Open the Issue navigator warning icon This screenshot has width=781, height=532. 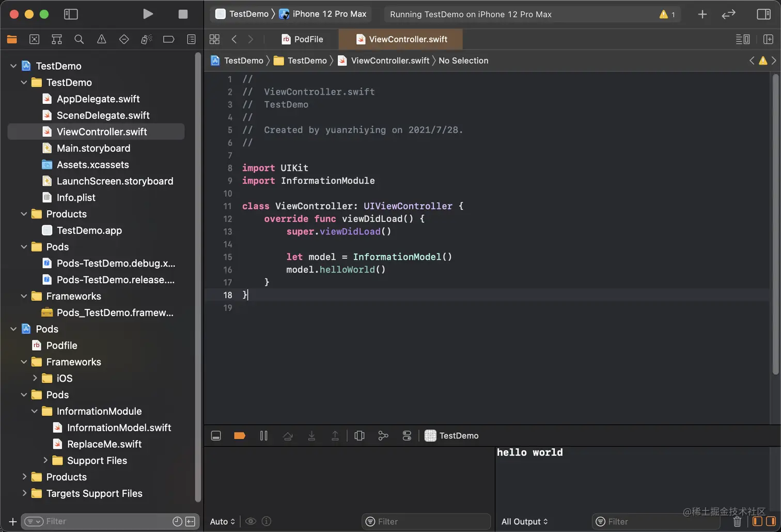point(101,39)
